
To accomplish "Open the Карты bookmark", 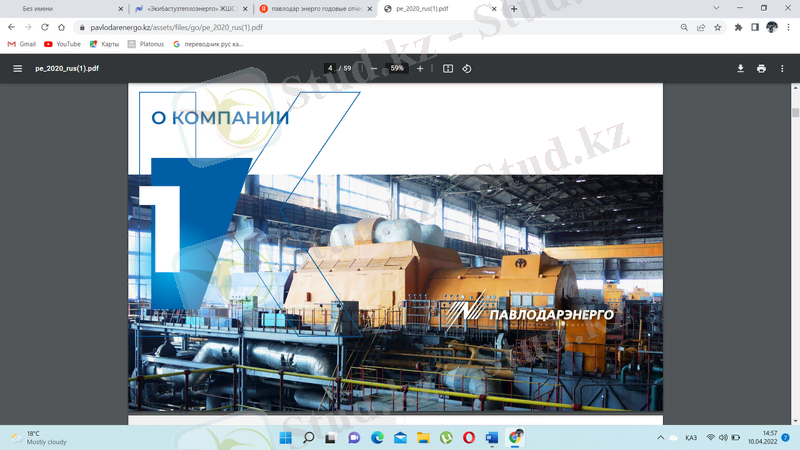I will 105,44.
